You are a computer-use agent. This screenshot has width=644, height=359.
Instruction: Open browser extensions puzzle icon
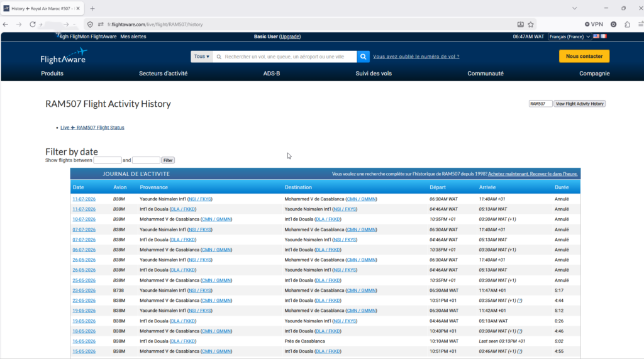pos(627,25)
